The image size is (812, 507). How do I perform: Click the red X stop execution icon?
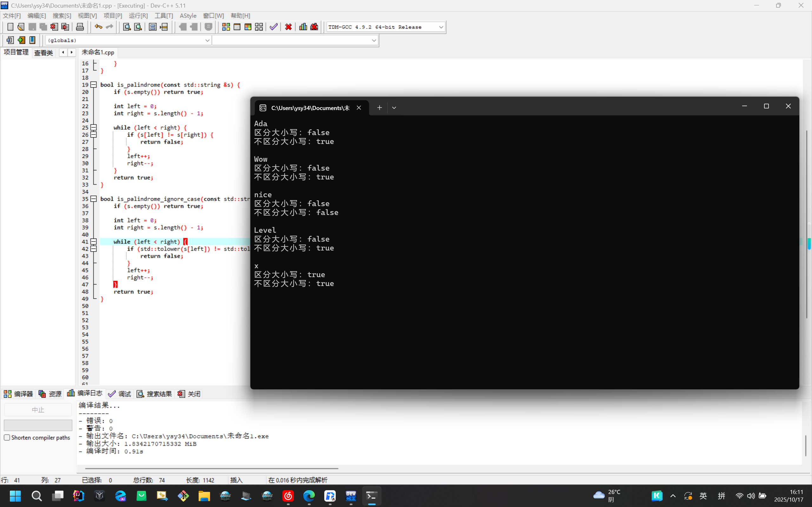(x=288, y=27)
